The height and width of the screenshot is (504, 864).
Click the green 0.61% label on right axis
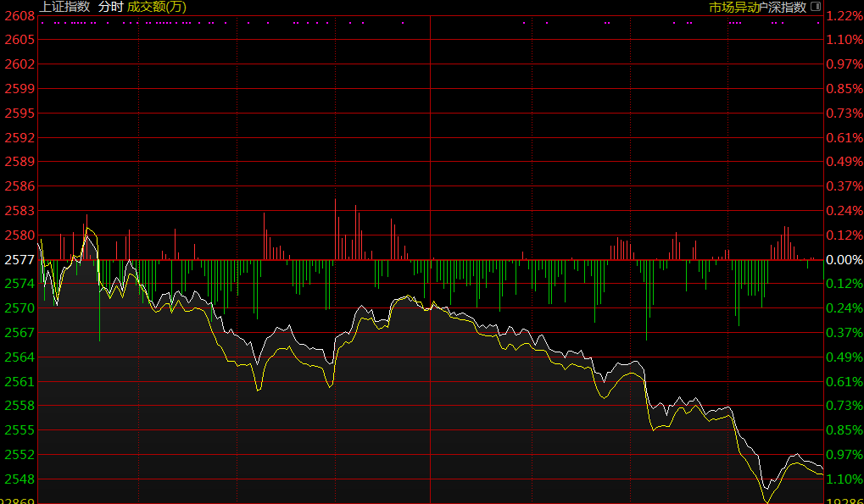pyautogui.click(x=844, y=382)
